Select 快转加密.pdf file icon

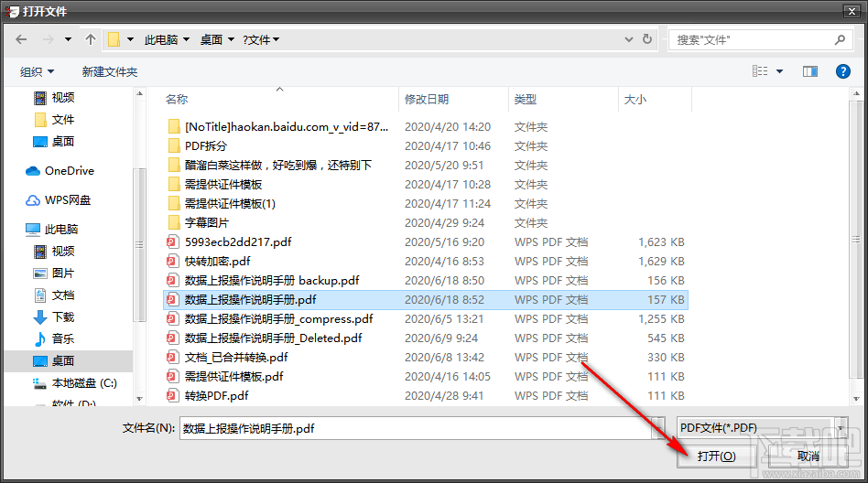pos(173,261)
